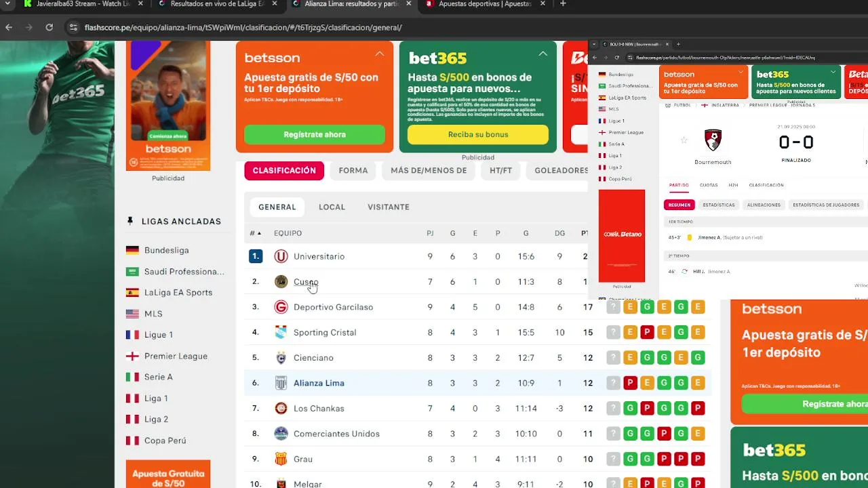The height and width of the screenshot is (488, 868).
Task: Click the Cusco team crest
Action: point(281,282)
